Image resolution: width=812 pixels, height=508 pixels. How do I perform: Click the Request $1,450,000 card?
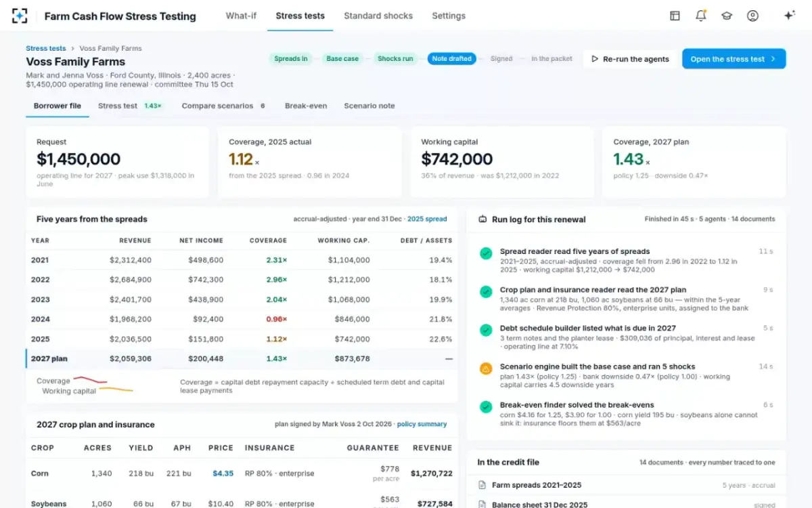(x=118, y=163)
